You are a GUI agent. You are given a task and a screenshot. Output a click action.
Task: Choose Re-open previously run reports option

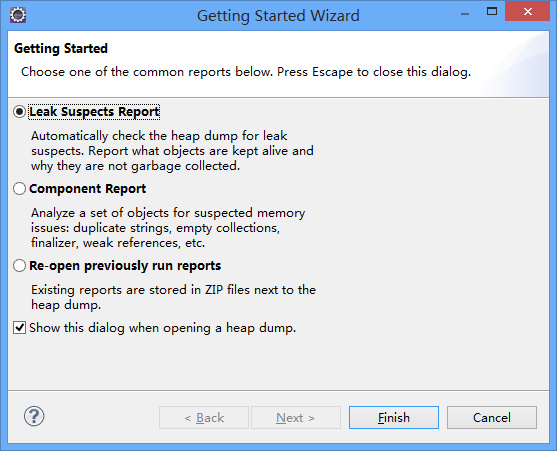[x=19, y=266]
